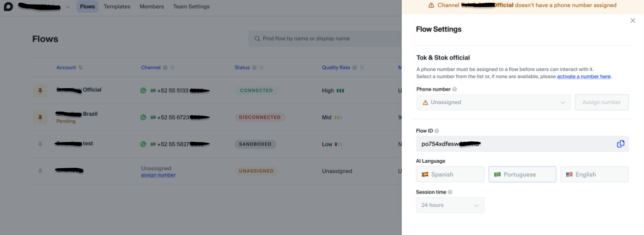This screenshot has width=644, height=235.
Task: Click the pin icon on the test flow row
Action: 40,144
